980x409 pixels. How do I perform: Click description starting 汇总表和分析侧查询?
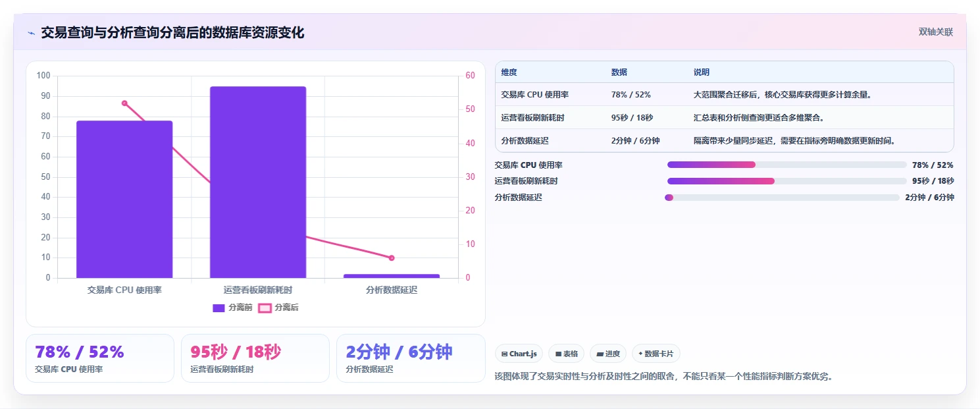(x=759, y=118)
